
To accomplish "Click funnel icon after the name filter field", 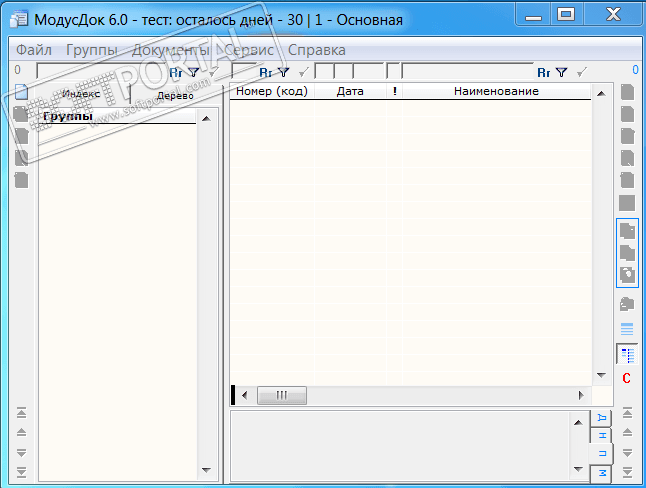I will pyautogui.click(x=561, y=73).
